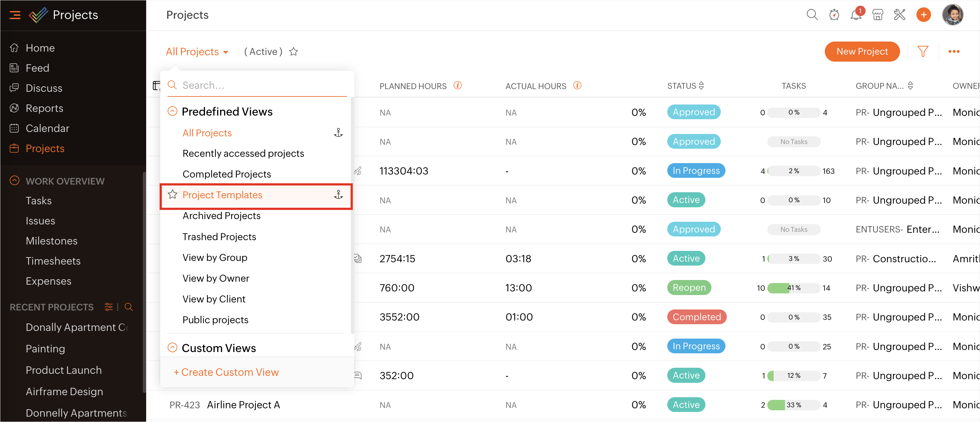Search recent projects magnifier icon in sidebar
980x422 pixels.
coord(128,307)
